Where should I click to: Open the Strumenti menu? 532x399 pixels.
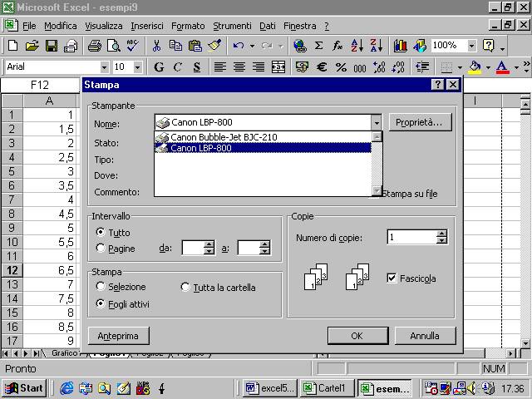coord(232,26)
